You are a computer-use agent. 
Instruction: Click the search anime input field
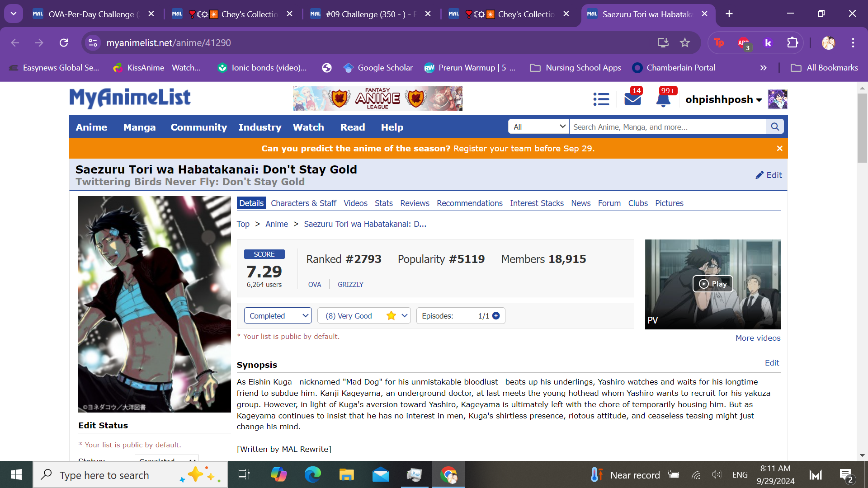point(667,127)
